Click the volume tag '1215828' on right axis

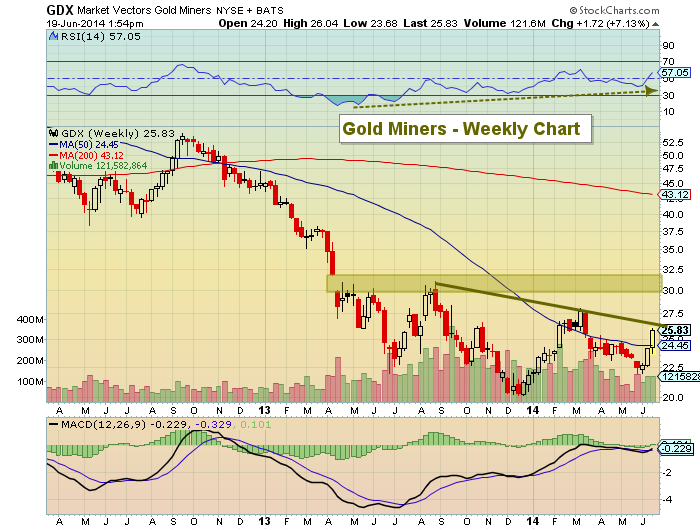coord(679,377)
